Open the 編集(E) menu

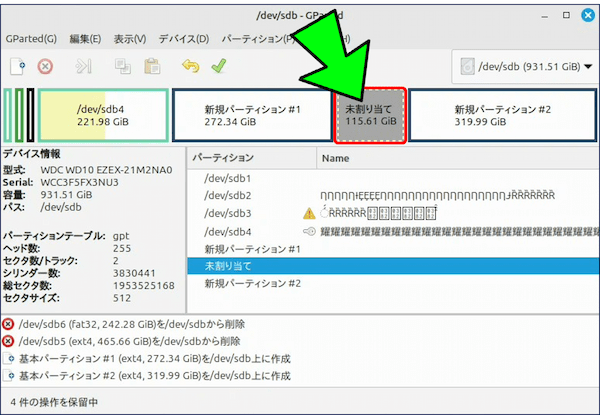click(85, 39)
